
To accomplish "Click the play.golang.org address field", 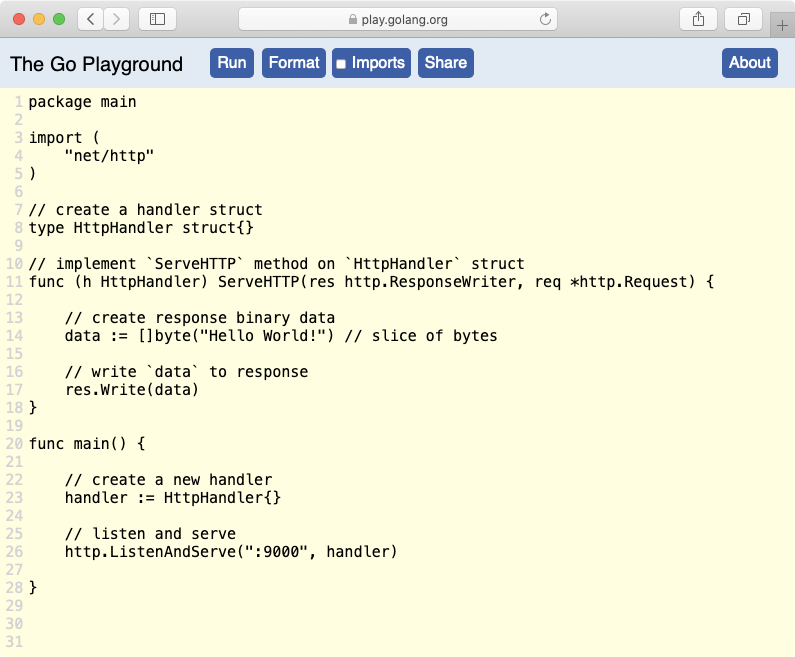I will 398,19.
